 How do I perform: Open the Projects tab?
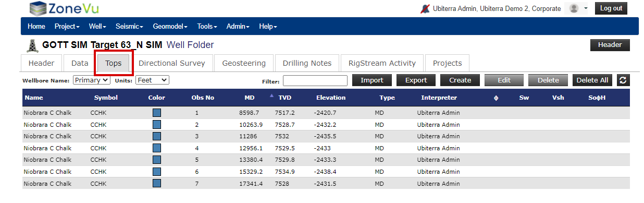pyautogui.click(x=447, y=63)
